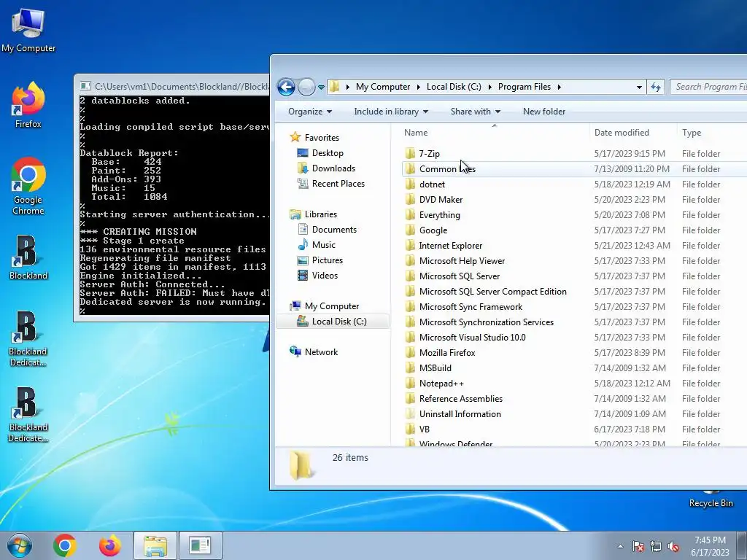
Task: Click My Computer breadcrumb in address bar
Action: (382, 87)
